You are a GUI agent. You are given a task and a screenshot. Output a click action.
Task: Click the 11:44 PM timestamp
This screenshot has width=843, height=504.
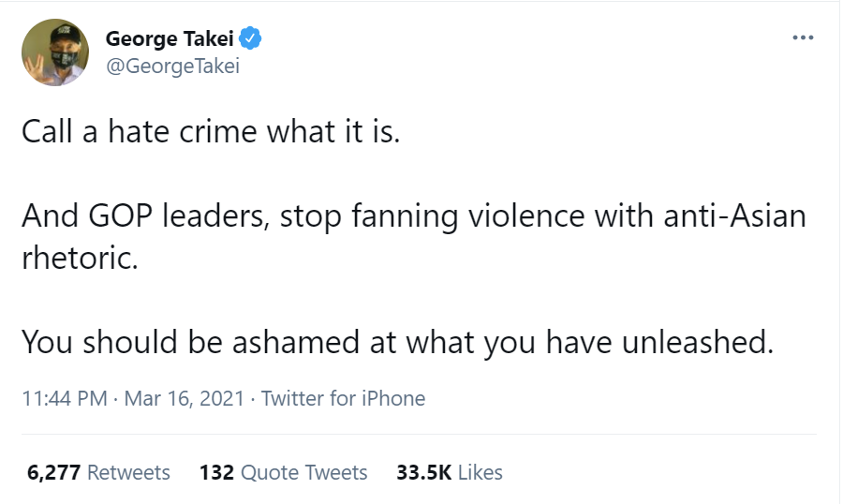tap(64, 398)
